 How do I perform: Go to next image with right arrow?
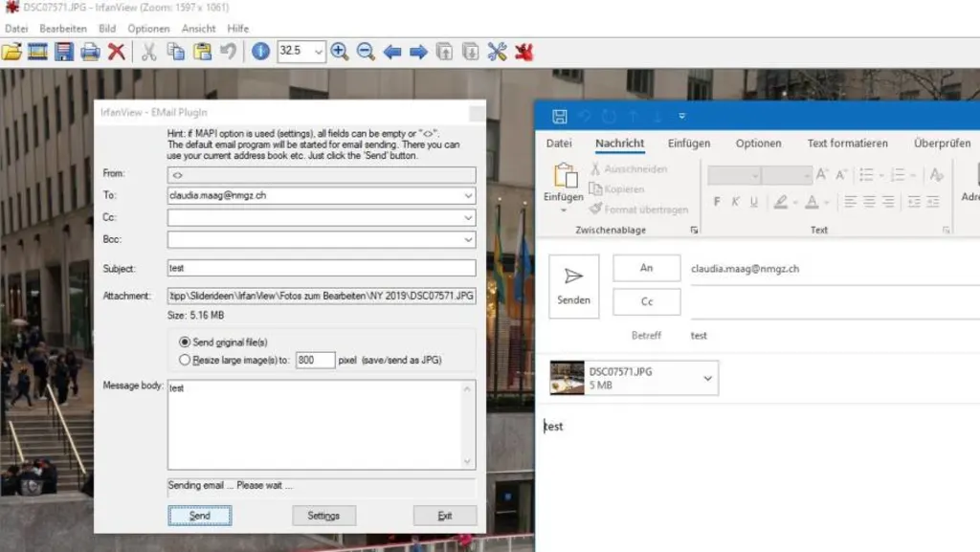point(418,52)
